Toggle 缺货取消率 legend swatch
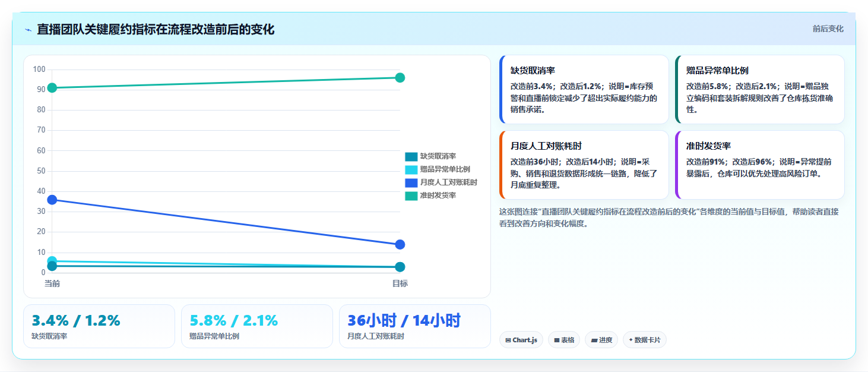Screen dimensions: 868x372 click(x=411, y=156)
